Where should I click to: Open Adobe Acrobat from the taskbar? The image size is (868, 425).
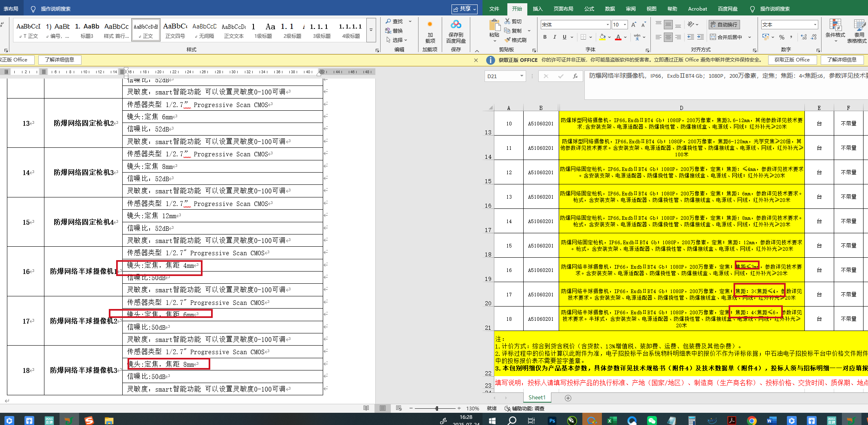732,420
